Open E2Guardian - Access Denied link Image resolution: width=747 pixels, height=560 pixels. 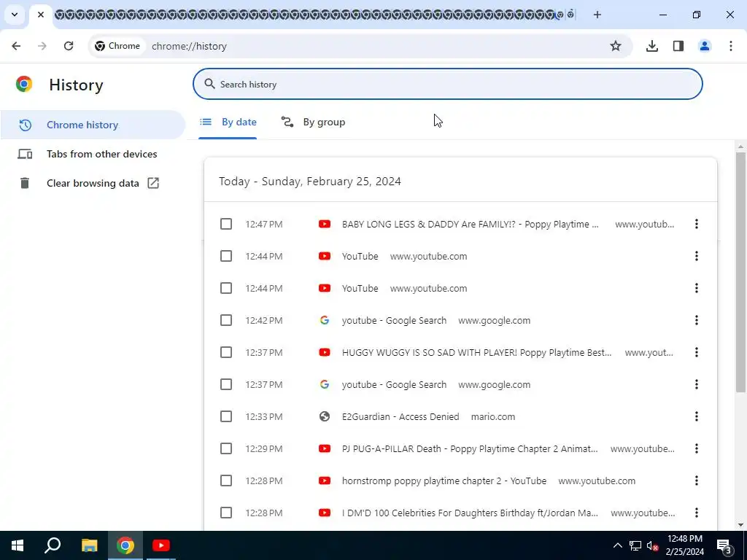[400, 416]
